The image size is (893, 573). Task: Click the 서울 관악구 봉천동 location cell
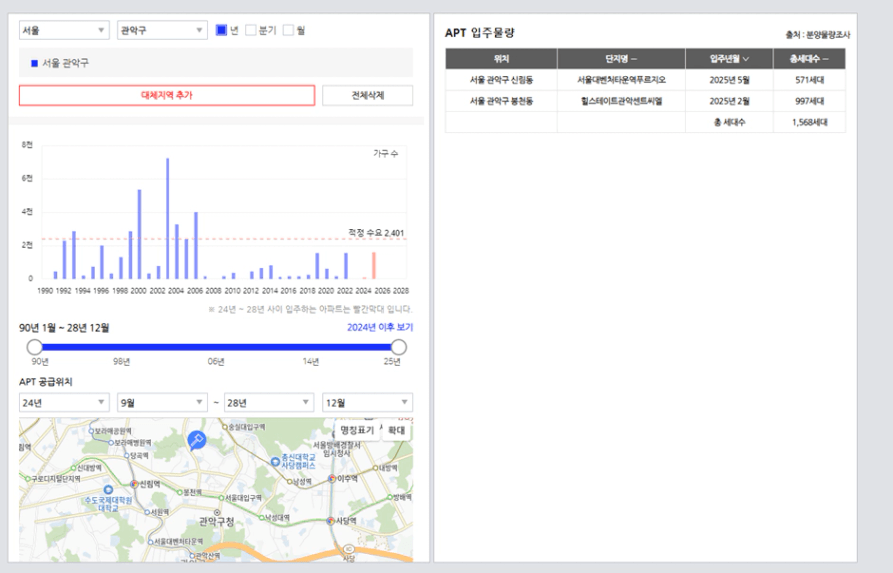pyautogui.click(x=501, y=101)
